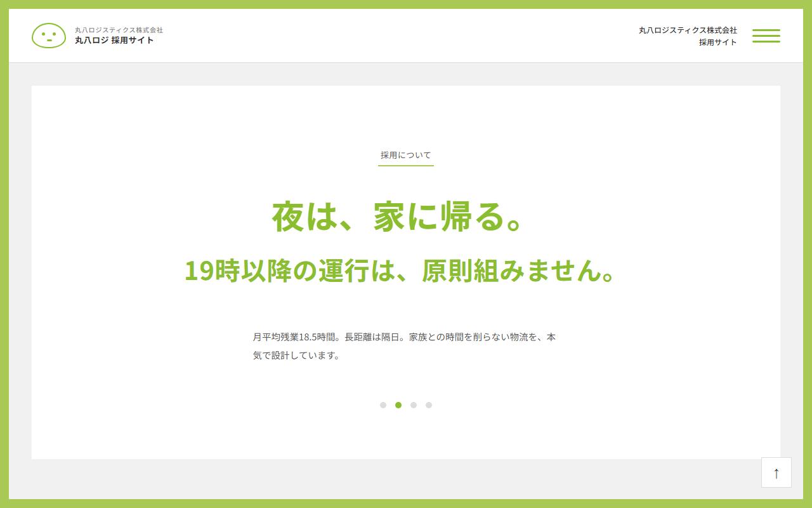The image size is (812, 508).
Task: Click 採用サイト text under company name at right
Action: [718, 42]
